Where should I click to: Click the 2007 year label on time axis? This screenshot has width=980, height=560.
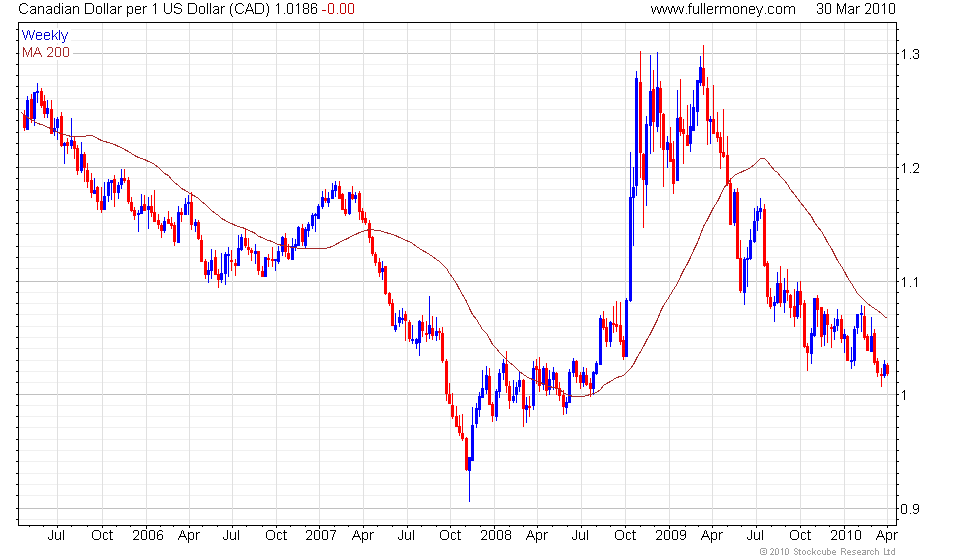click(x=321, y=536)
